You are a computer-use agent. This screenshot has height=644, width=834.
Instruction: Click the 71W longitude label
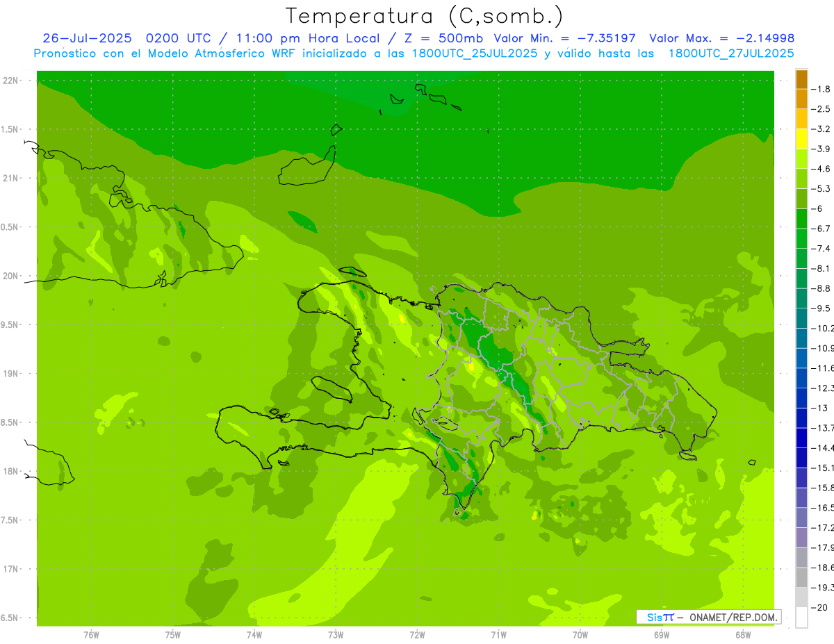point(498,635)
